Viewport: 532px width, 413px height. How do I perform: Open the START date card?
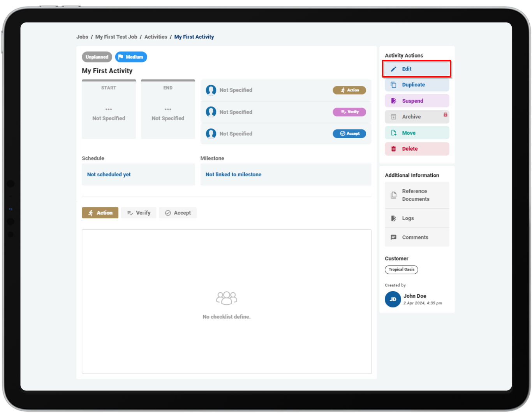[109, 109]
